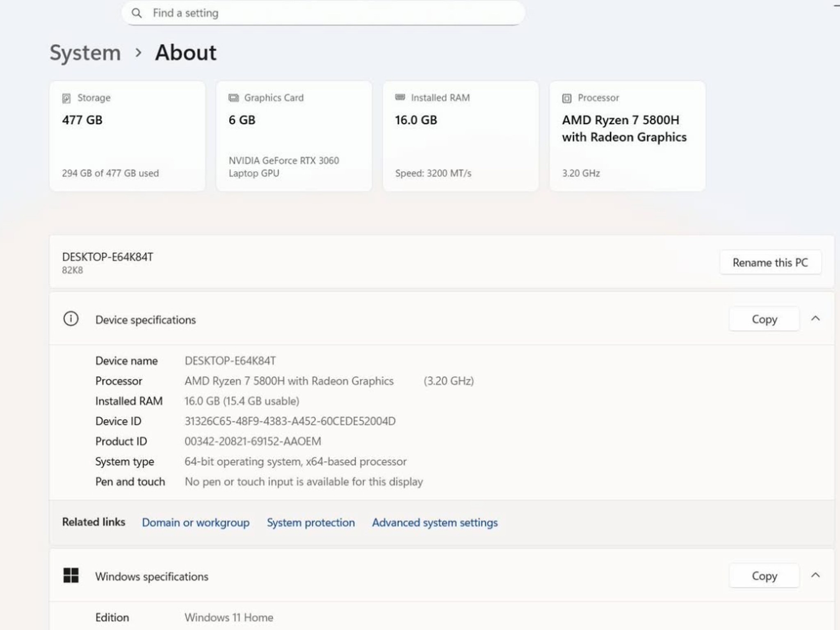Click the Device name value in specifications list

pyautogui.click(x=230, y=361)
